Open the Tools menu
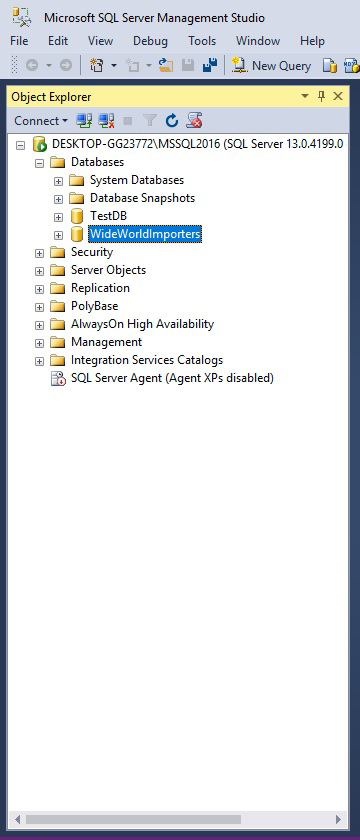This screenshot has width=360, height=840. [202, 41]
